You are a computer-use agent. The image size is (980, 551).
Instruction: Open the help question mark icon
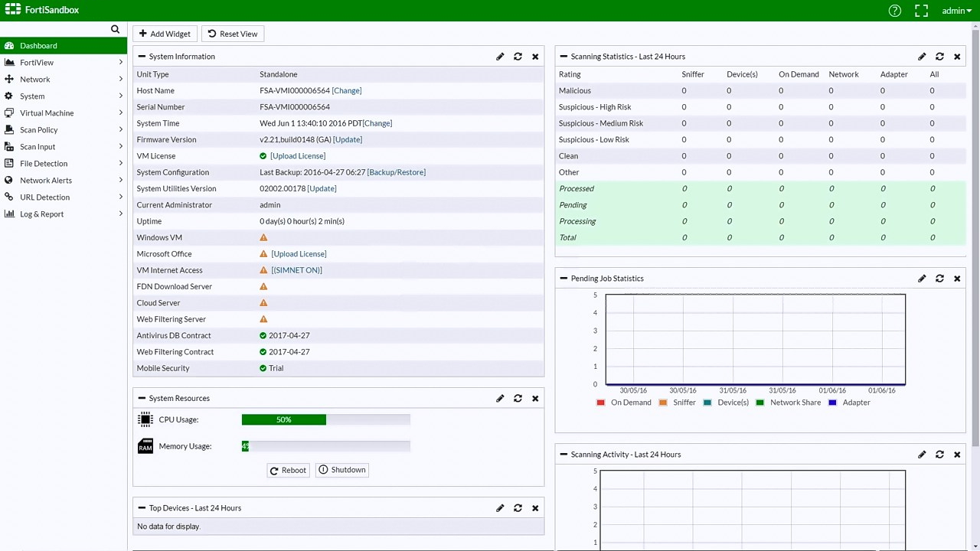(895, 11)
